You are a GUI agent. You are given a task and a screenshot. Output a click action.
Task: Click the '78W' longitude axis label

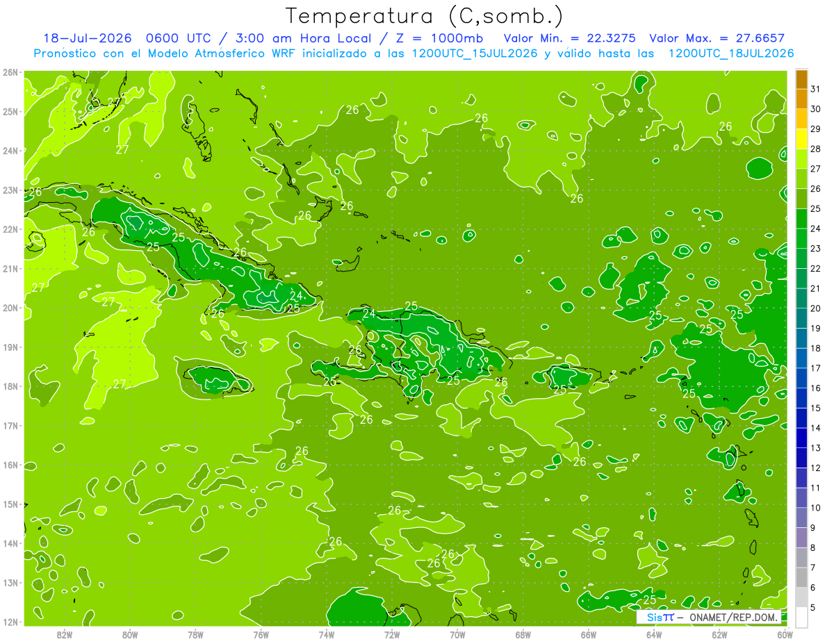(195, 634)
